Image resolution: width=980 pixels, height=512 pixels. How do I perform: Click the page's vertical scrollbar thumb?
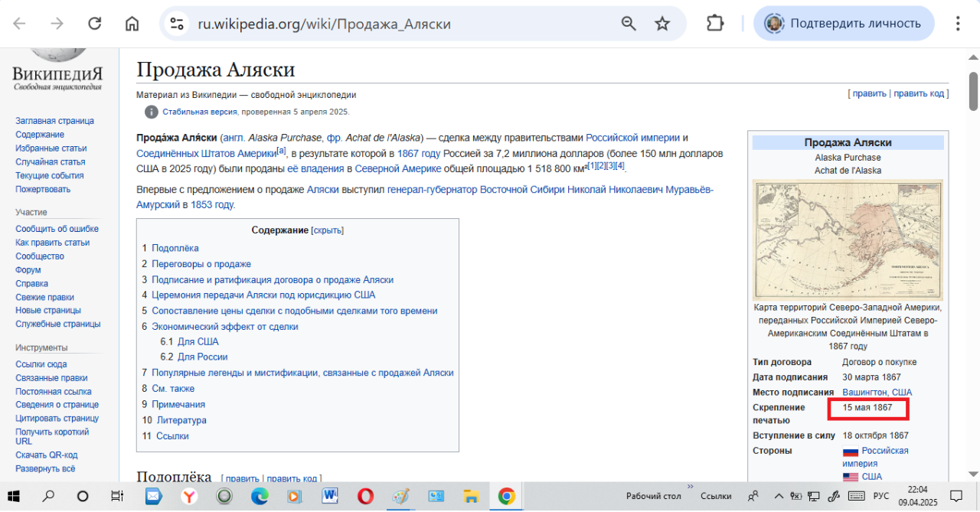(973, 92)
